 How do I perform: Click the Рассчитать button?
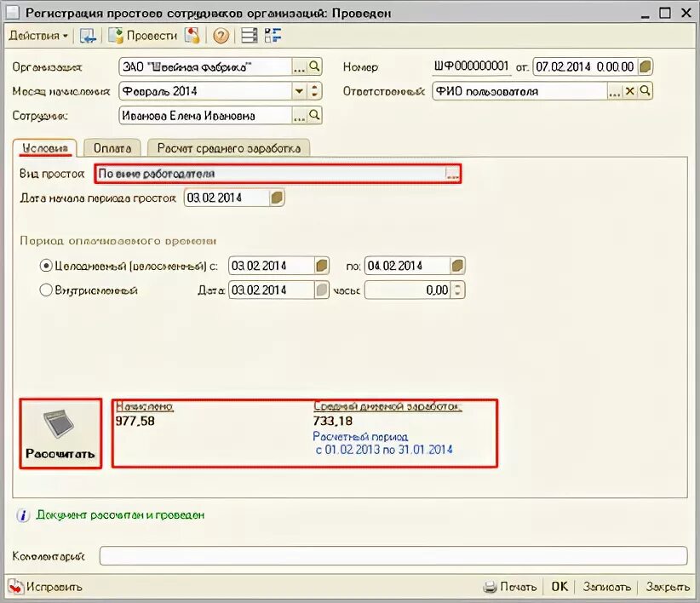(x=60, y=434)
